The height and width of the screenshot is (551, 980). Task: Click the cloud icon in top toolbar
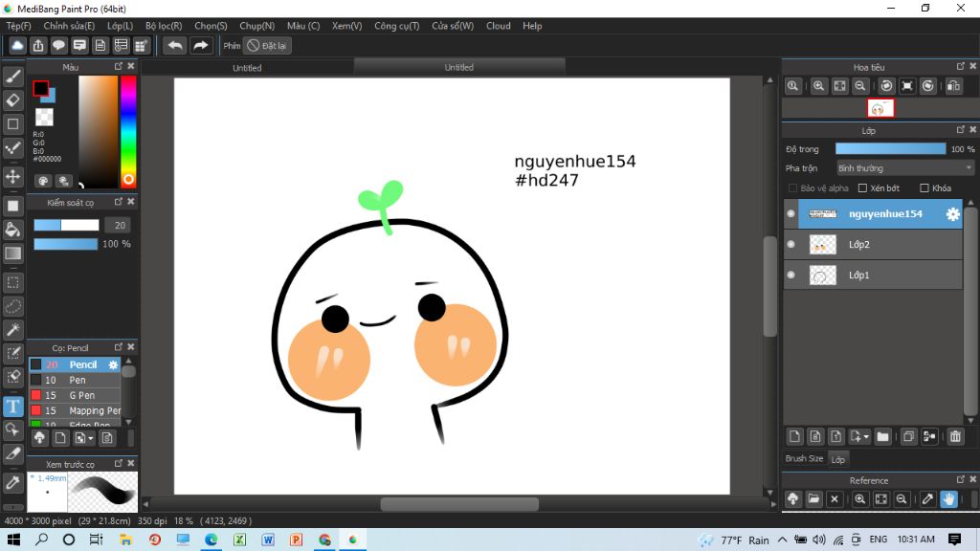coord(17,46)
